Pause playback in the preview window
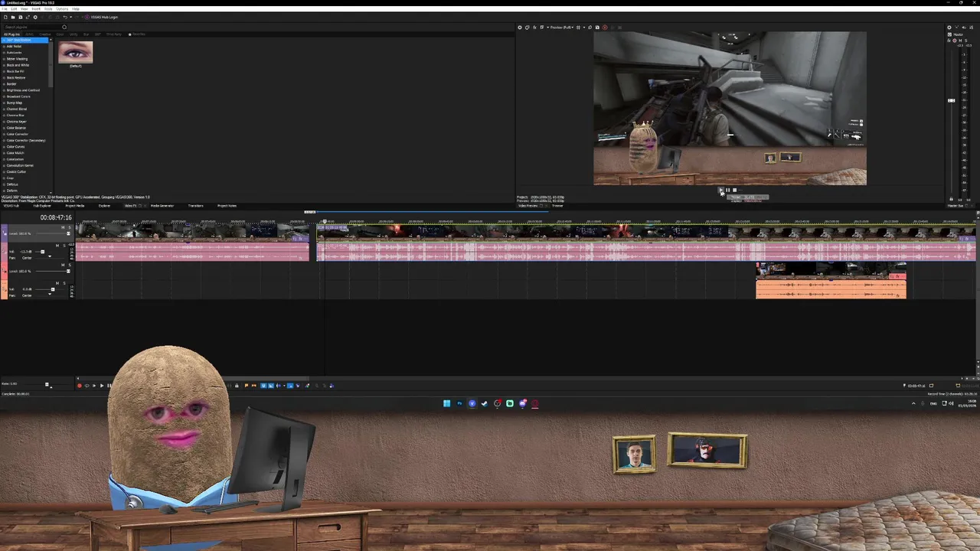The width and height of the screenshot is (980, 551). [x=727, y=190]
